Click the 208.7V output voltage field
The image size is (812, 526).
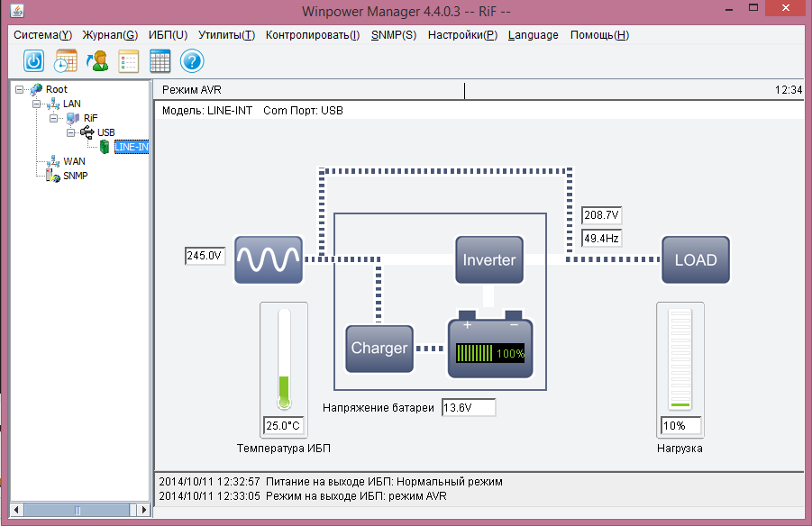point(602,215)
